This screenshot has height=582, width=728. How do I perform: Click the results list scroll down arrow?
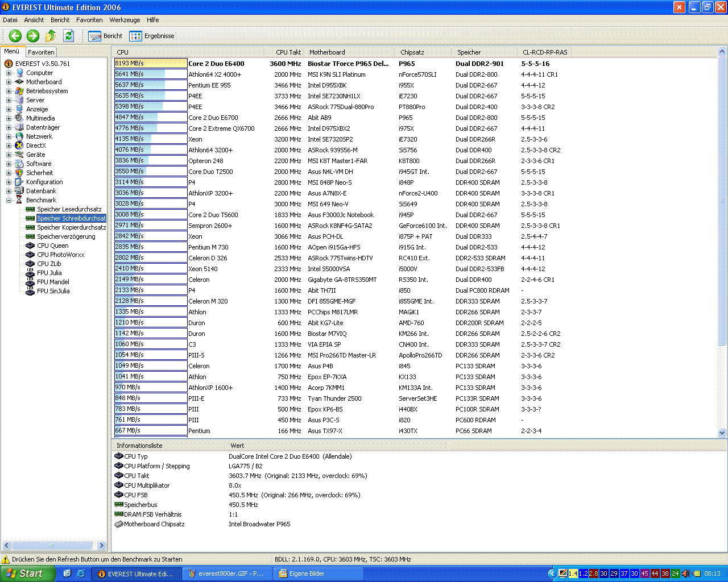[x=722, y=433]
